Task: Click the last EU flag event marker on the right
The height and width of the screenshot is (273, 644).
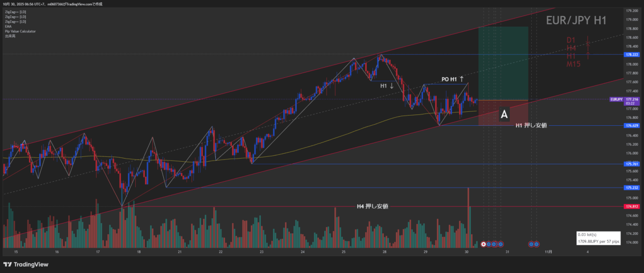Action: (x=536, y=244)
